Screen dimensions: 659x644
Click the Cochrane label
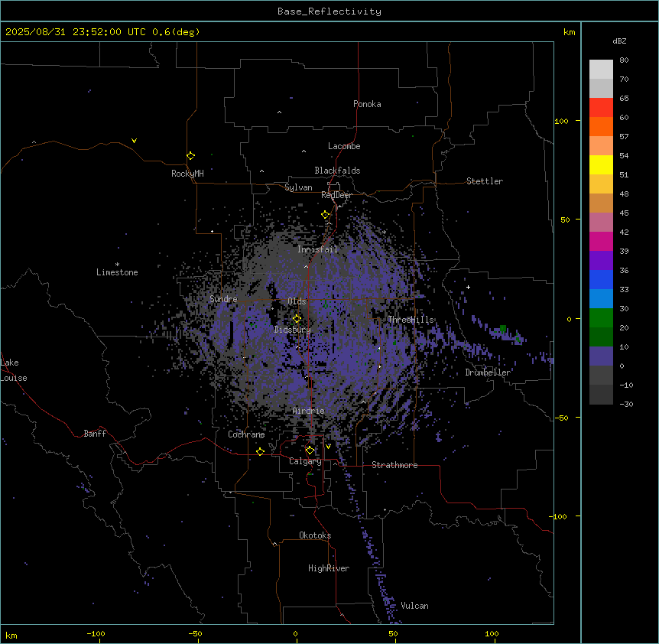[x=246, y=434]
